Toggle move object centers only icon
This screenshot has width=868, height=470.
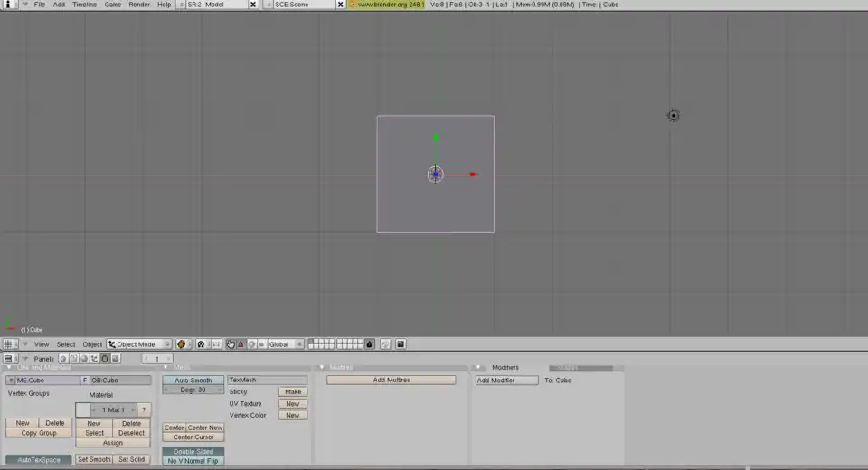click(216, 344)
